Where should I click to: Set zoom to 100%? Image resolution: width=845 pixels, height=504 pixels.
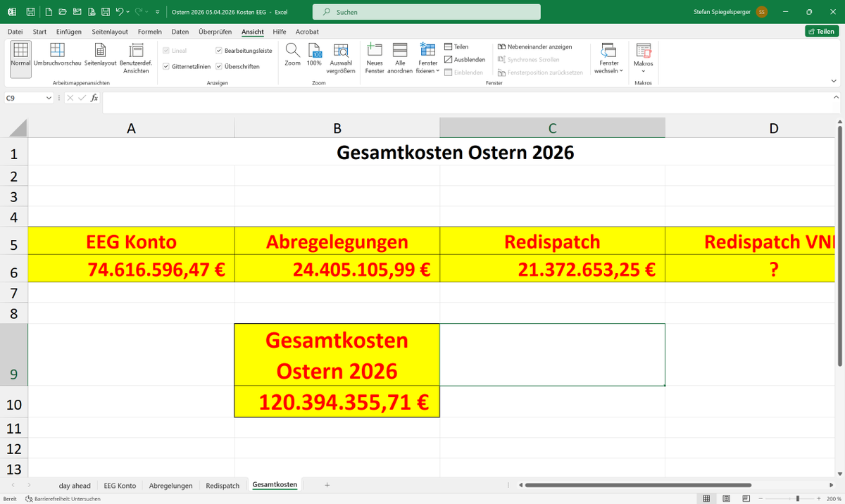(x=314, y=55)
